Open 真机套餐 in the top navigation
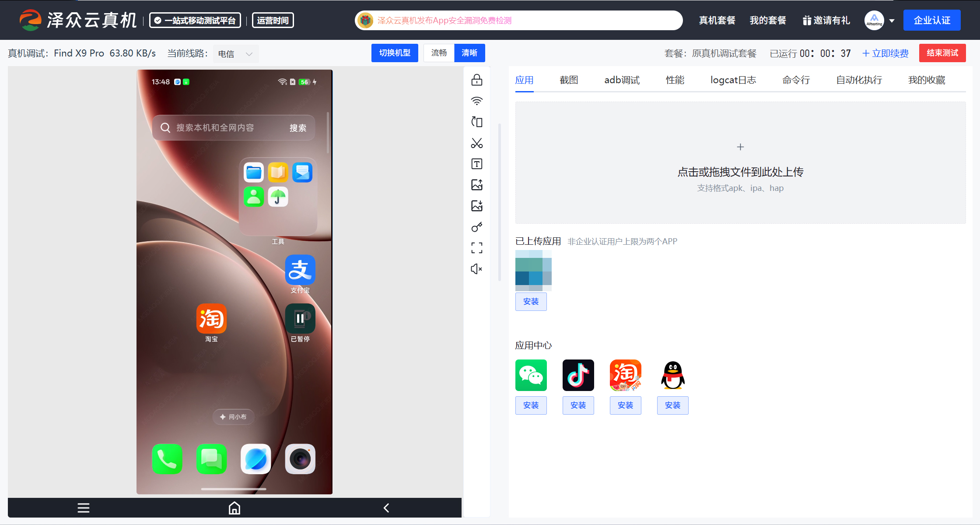 coord(717,21)
